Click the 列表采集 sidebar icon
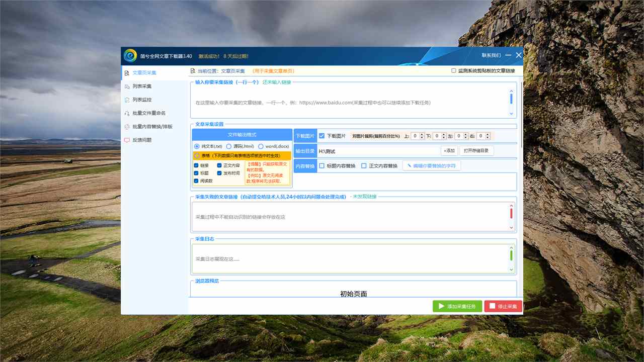 click(127, 86)
